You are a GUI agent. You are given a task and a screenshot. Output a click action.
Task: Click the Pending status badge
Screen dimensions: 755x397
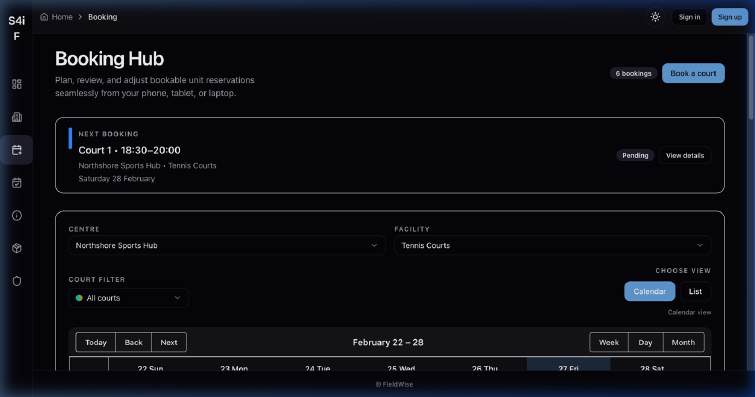tap(635, 155)
